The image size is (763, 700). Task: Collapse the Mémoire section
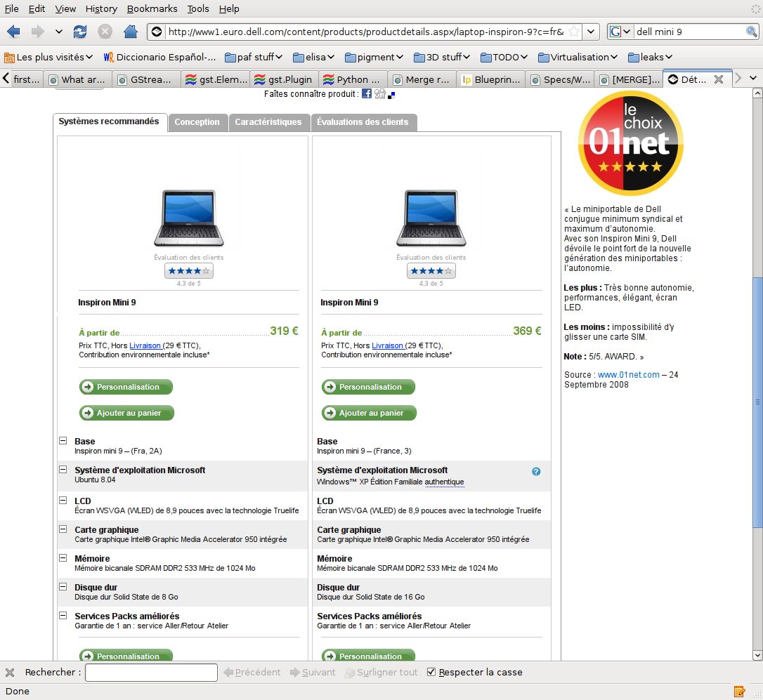63,558
